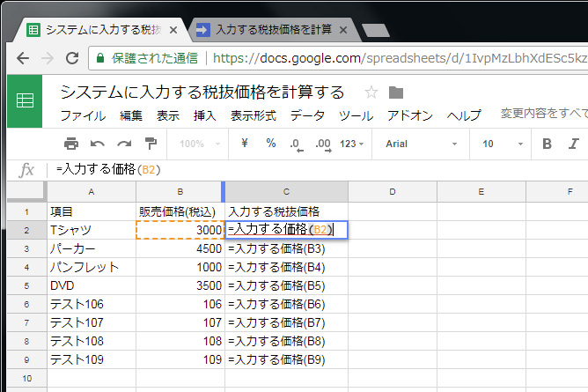Switch to the 入力する税抜価格を計算 tab
This screenshot has height=392, width=588.
click(x=274, y=30)
